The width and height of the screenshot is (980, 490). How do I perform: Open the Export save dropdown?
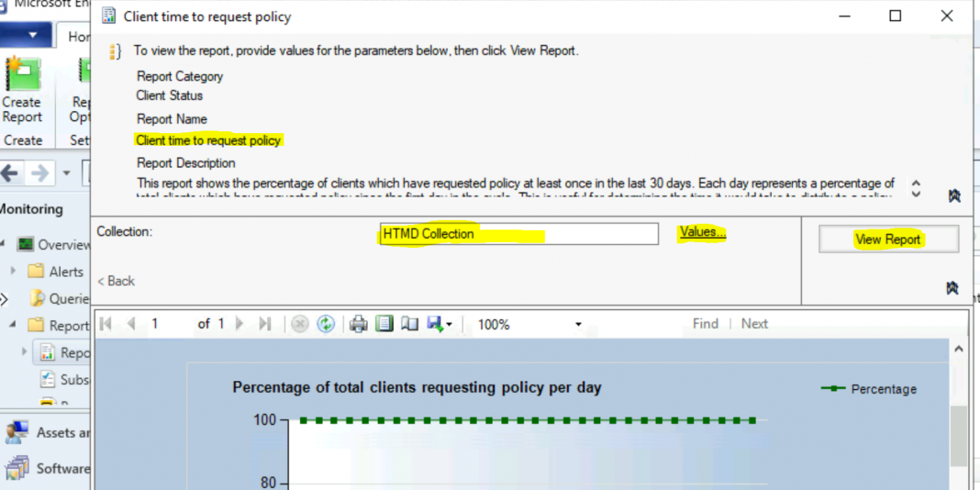[440, 324]
